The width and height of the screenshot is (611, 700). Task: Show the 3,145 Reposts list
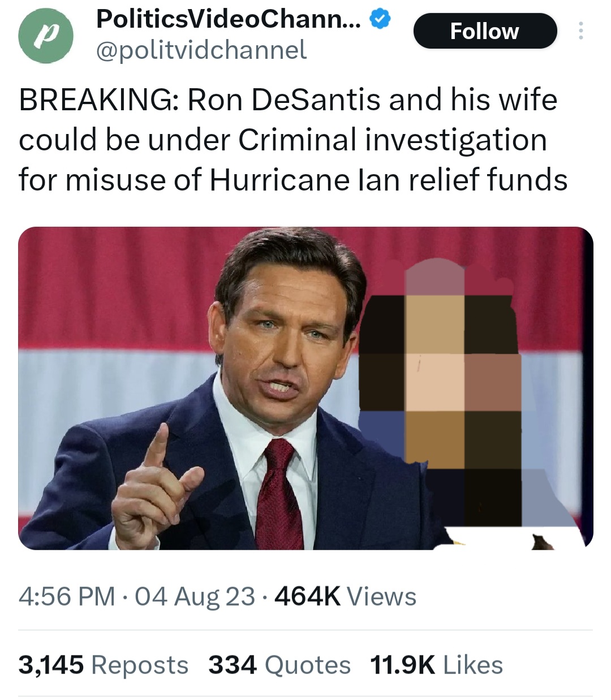point(103,665)
